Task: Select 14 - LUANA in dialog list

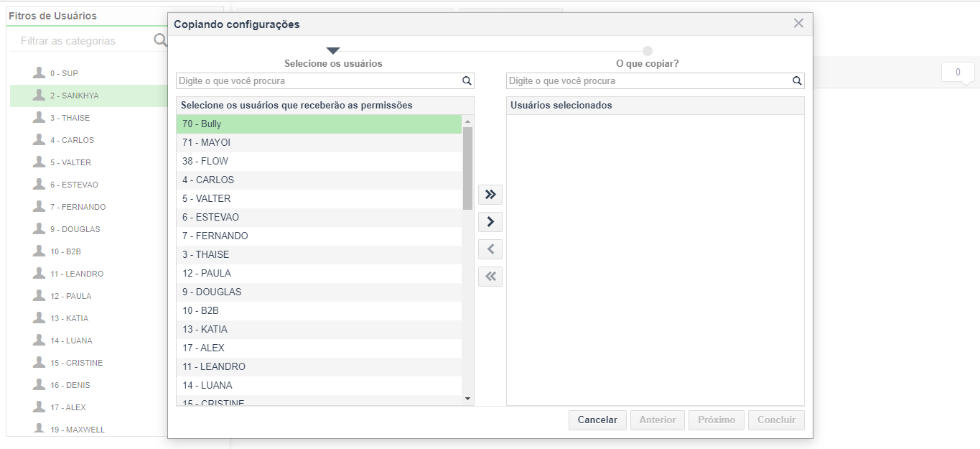Action: (319, 386)
